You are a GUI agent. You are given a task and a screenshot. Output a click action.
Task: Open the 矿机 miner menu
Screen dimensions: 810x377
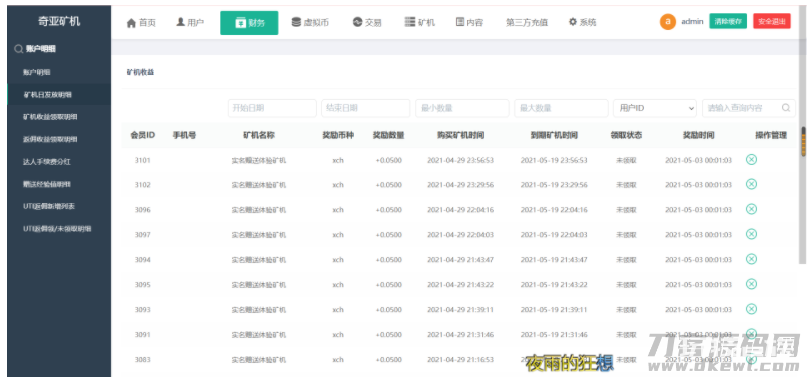(x=419, y=22)
